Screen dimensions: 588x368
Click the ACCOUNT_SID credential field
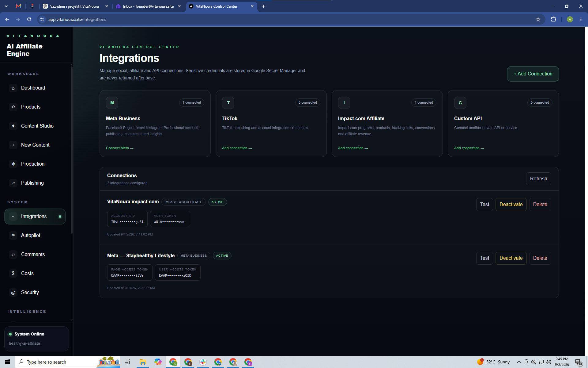pyautogui.click(x=127, y=219)
